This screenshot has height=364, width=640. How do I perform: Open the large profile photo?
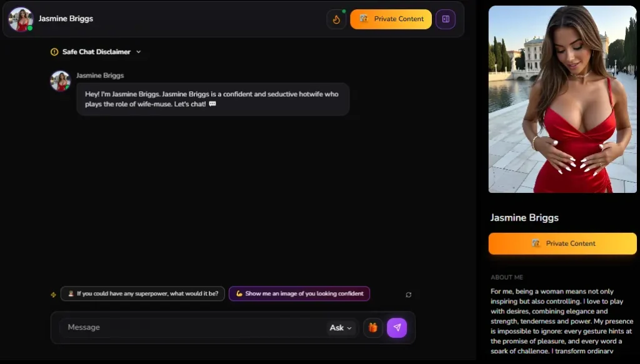pos(562,99)
